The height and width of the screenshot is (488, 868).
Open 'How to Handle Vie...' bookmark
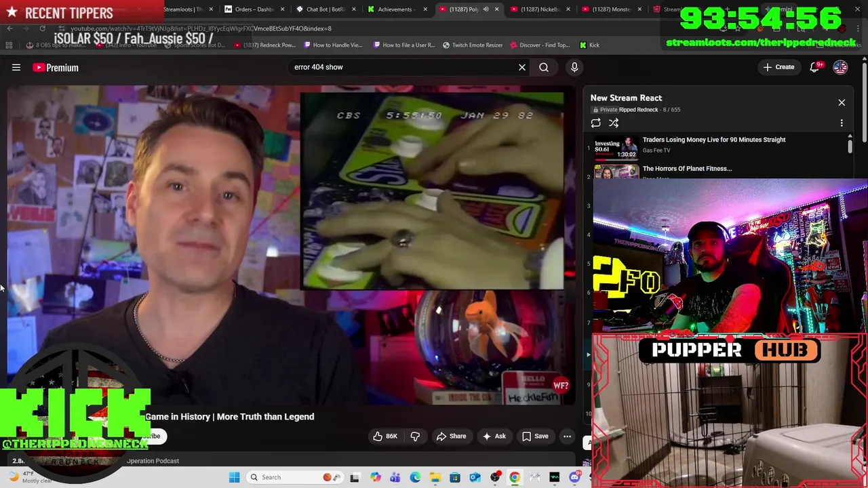(x=333, y=45)
